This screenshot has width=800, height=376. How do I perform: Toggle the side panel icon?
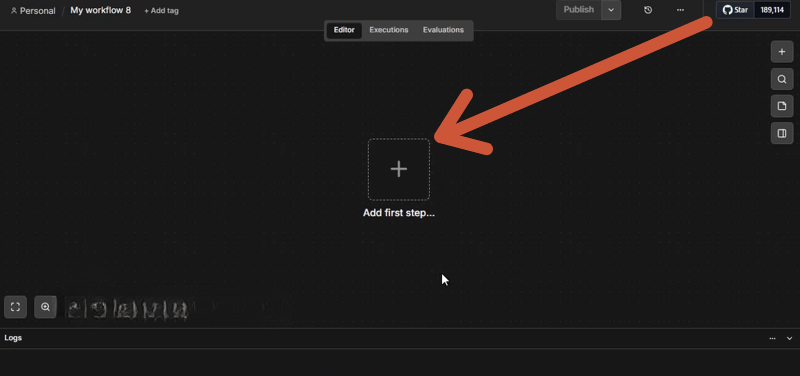[x=782, y=133]
